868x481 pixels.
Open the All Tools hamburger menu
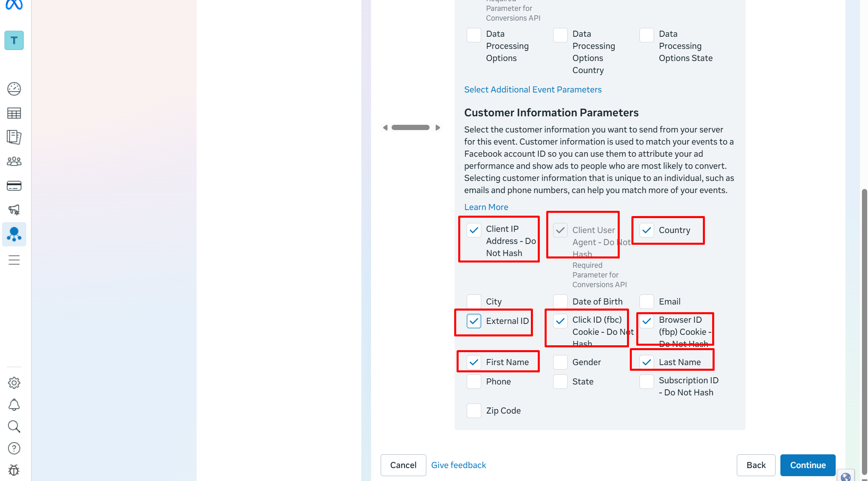(x=14, y=260)
